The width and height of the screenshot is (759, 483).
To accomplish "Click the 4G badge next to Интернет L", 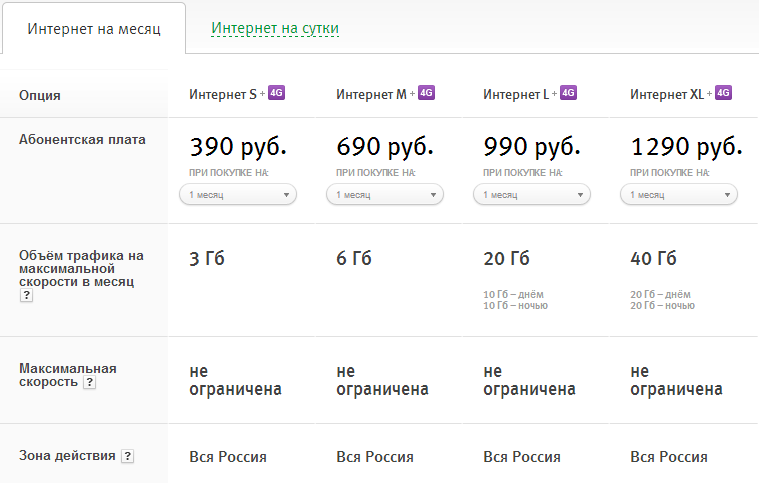I will 570,93.
